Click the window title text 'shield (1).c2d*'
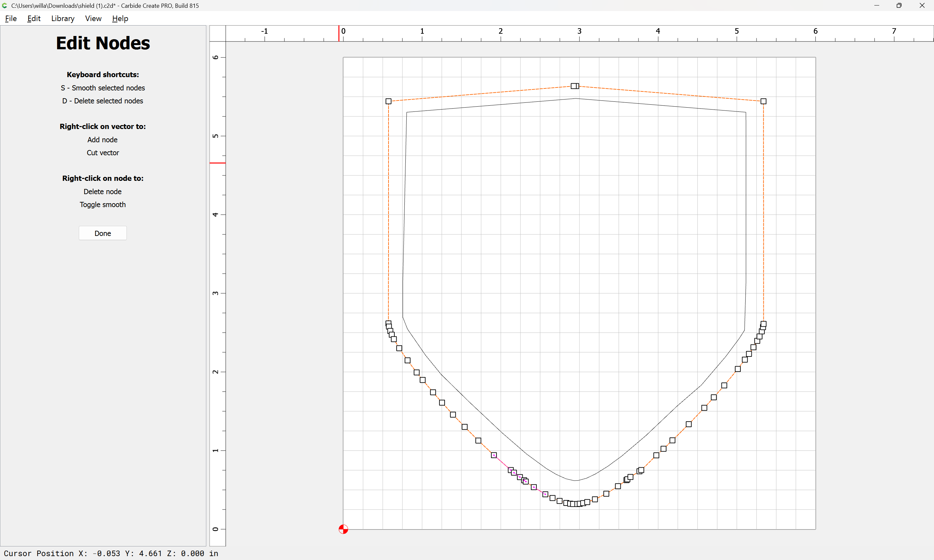Screen dimensions: 934x560 pyautogui.click(x=96, y=6)
